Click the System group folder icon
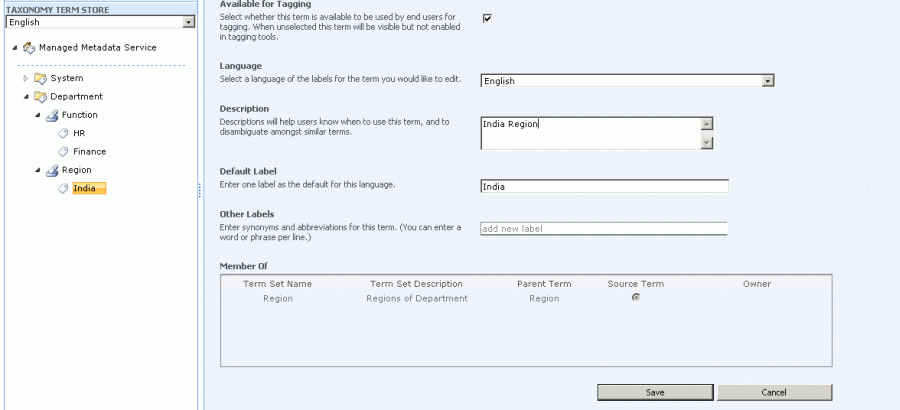 tap(41, 78)
